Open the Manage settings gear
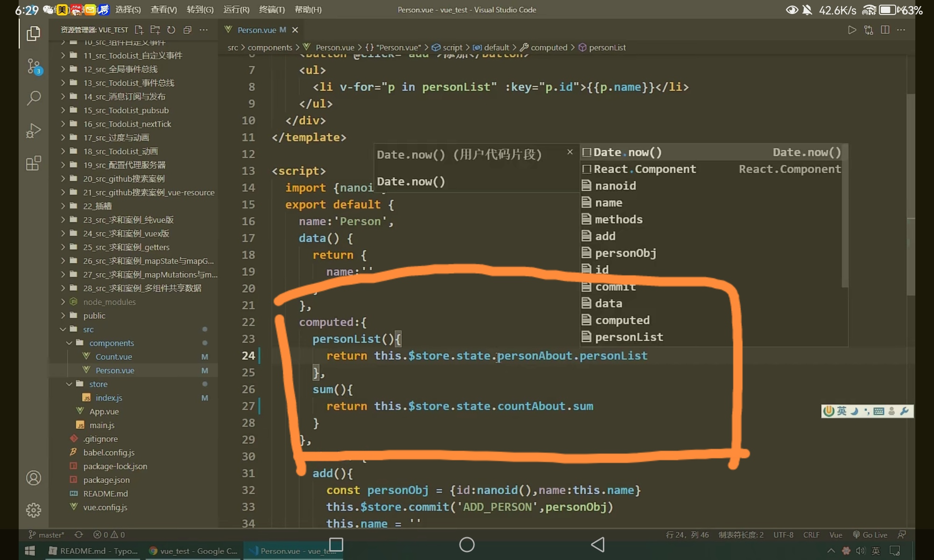 click(34, 510)
